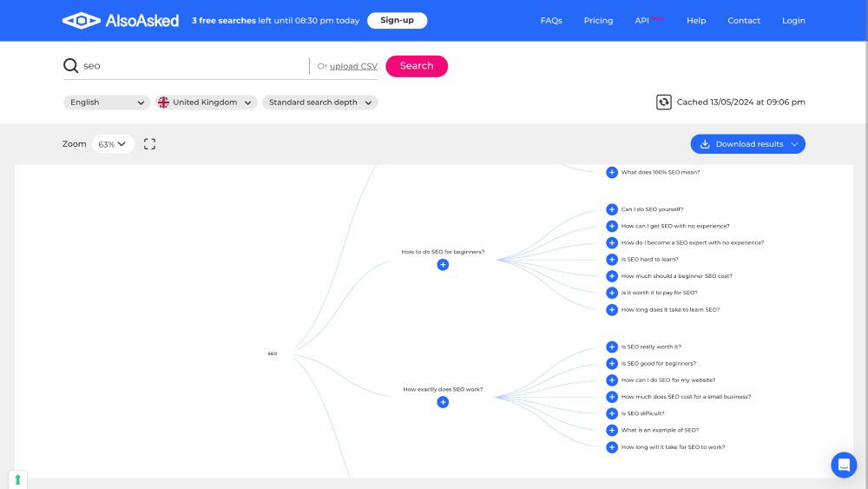
Task: Open the English language dropdown
Action: [107, 102]
